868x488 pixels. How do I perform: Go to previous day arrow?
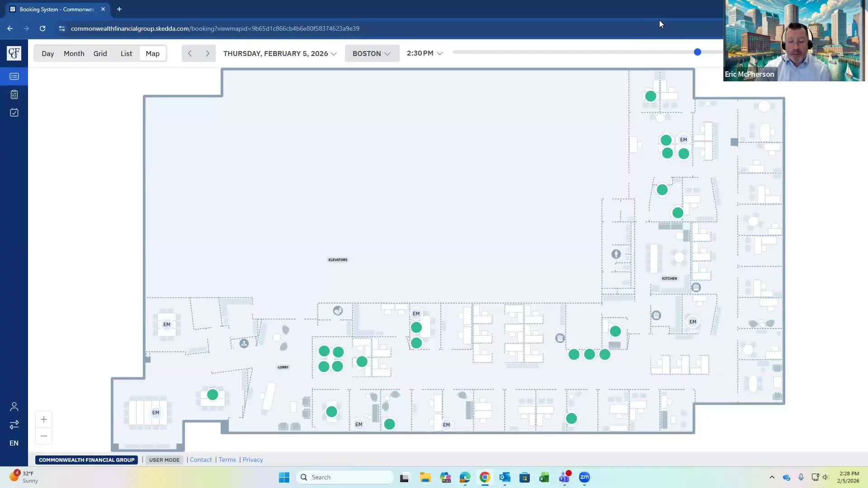coord(190,53)
